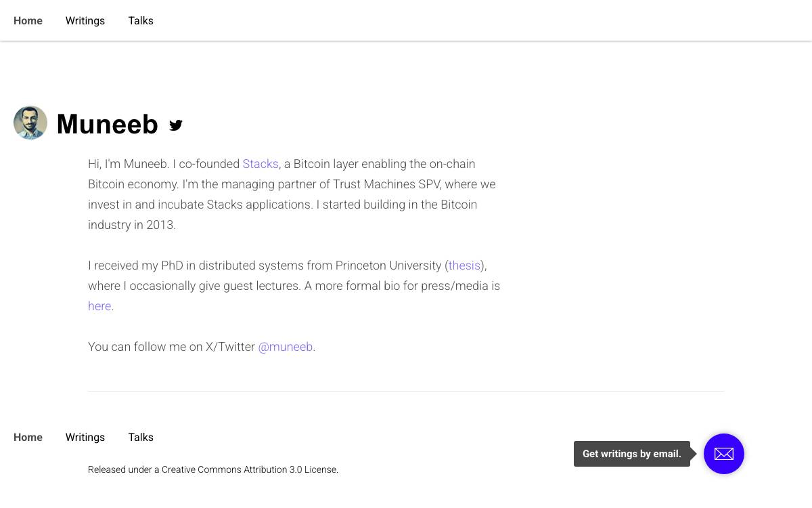Click Muneeb's round profile avatar
The image size is (812, 508).
tap(30, 123)
